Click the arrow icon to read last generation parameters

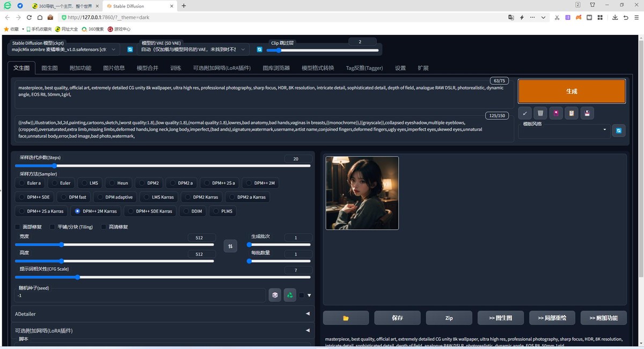click(x=525, y=113)
